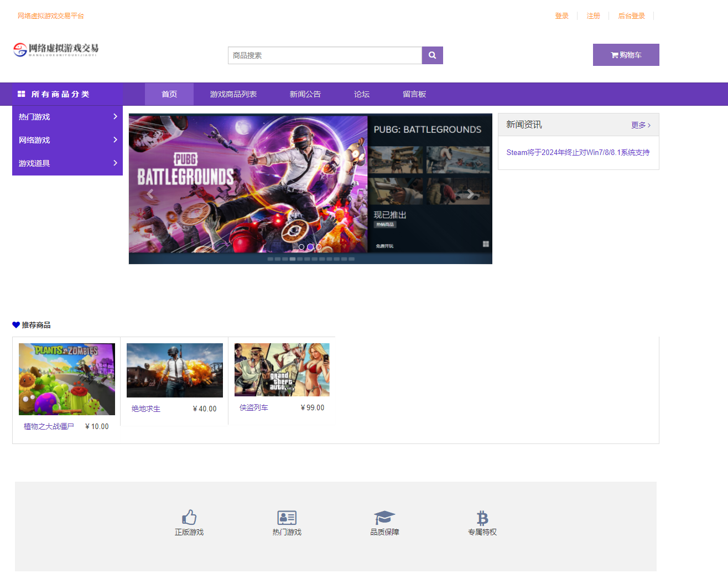Click the site logo 网络虚拟游戏交易
728x573 pixels.
pyautogui.click(x=56, y=50)
